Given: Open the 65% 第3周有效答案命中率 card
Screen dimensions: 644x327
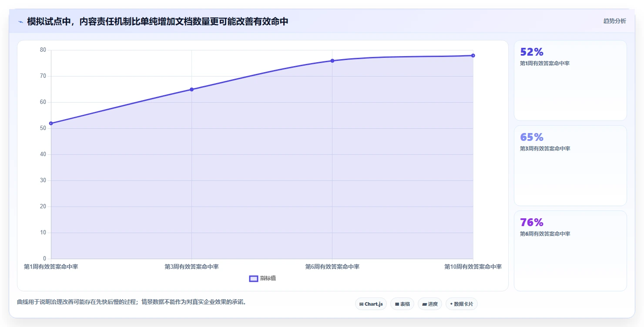Looking at the screenshot, I should coord(570,166).
